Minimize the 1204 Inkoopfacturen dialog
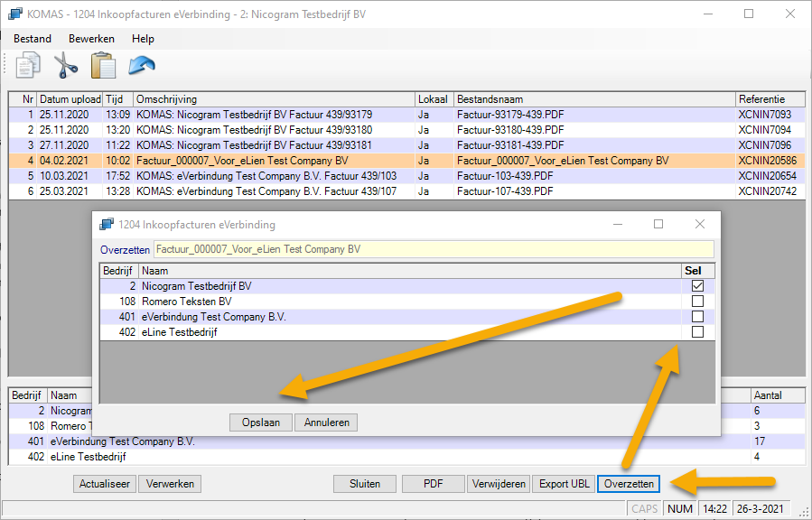812x520 pixels. 617,224
